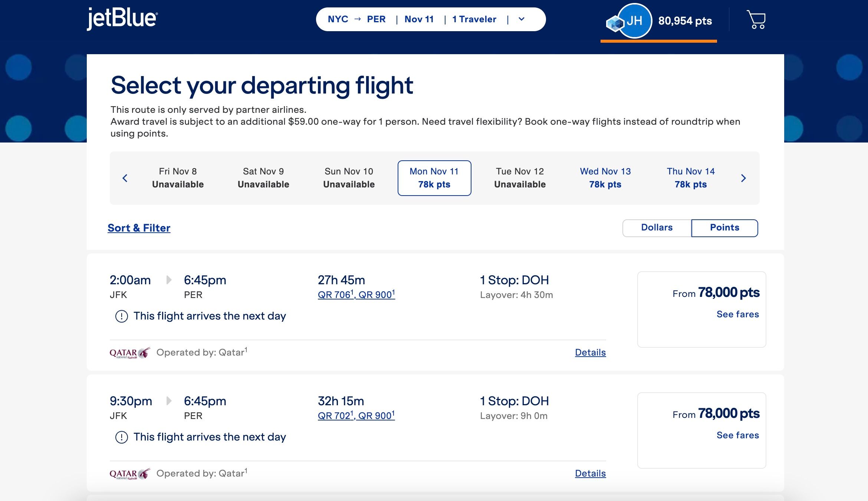Open the Sort & Filter link
Screen dimensions: 868x501
139,228
